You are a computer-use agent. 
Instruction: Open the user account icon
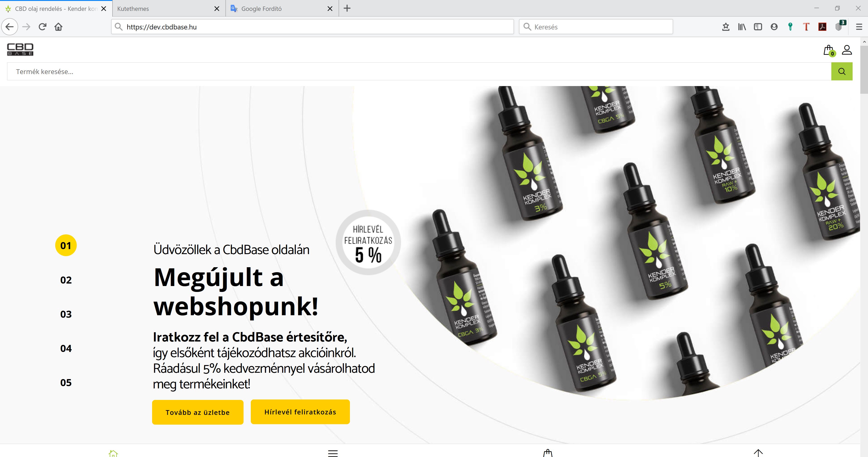tap(847, 50)
